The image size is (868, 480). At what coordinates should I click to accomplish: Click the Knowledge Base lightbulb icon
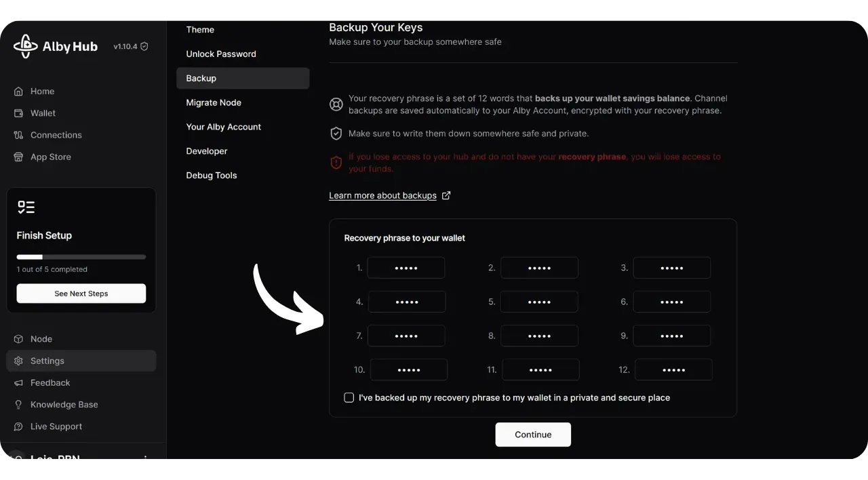tap(18, 405)
